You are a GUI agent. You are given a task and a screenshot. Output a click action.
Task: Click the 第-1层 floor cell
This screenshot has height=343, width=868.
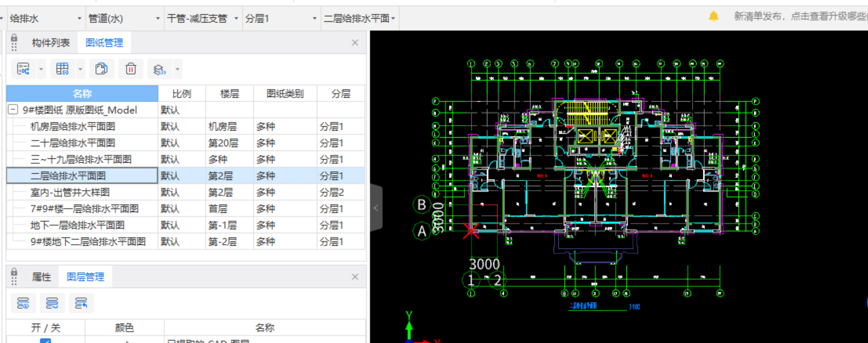229,225
